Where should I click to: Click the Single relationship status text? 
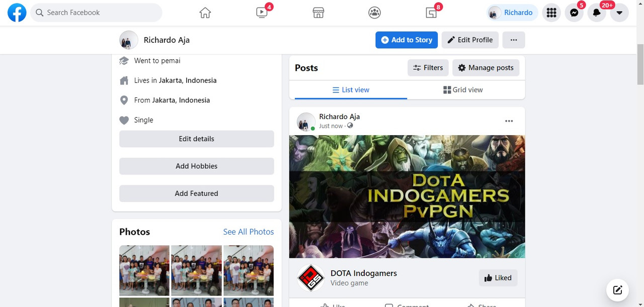coord(143,120)
